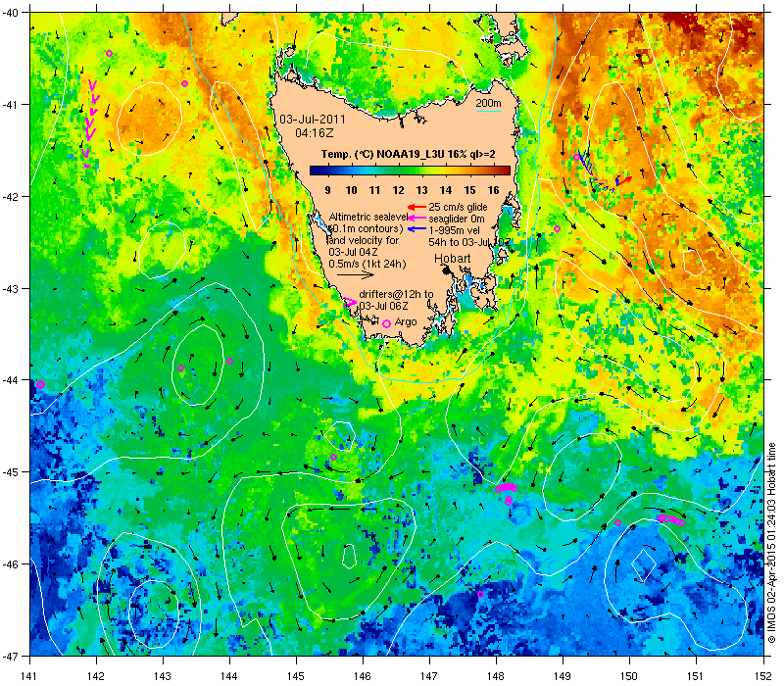Viewport: 784px width, 686px height.
Task: Select Argo float marker near 143.3E, 43.9S
Action: tap(181, 368)
